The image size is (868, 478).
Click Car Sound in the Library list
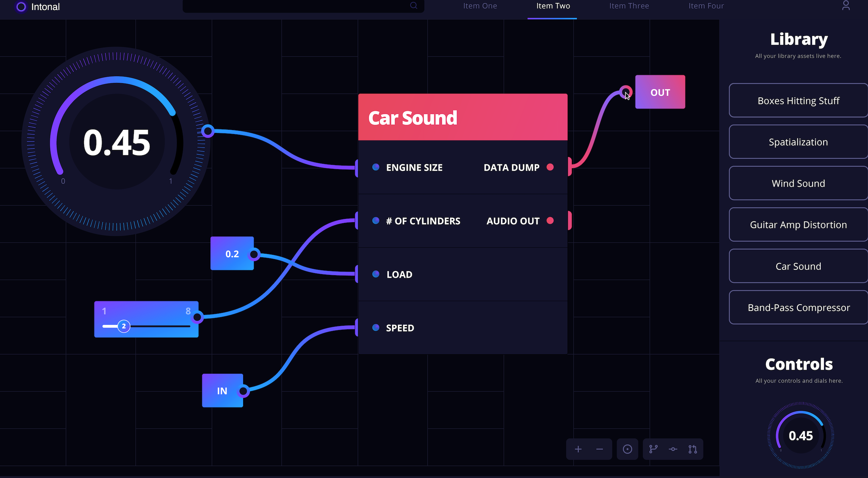click(x=798, y=266)
